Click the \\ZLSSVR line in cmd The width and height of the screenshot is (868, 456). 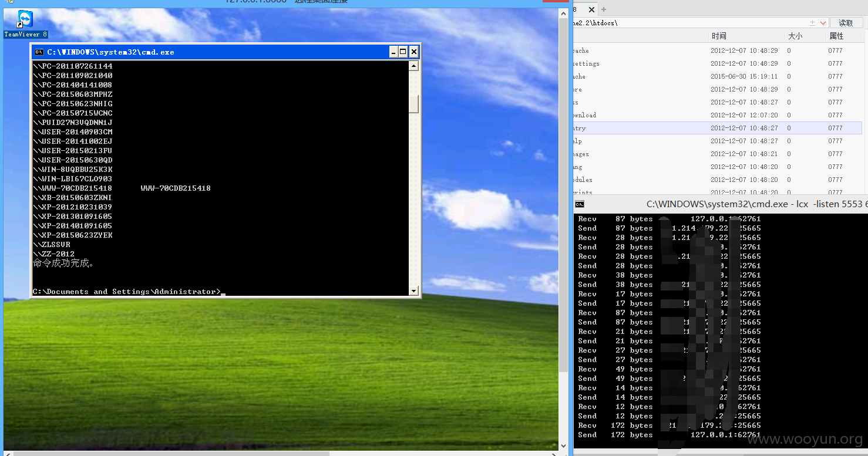pos(52,245)
